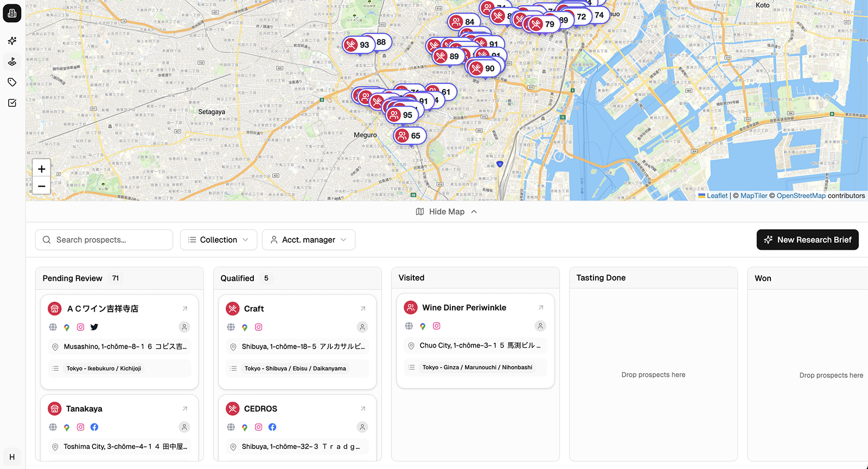Image resolution: width=868 pixels, height=469 pixels.
Task: Assign account manager on CEDROS card
Action: click(x=362, y=427)
